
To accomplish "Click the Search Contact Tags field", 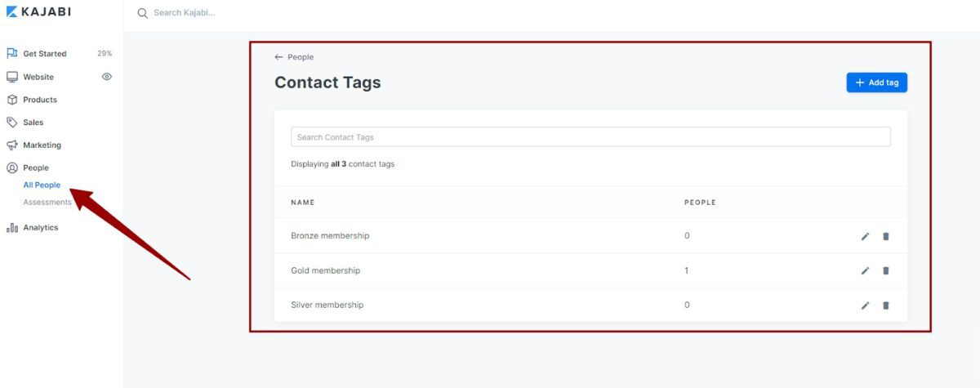I will 590,137.
